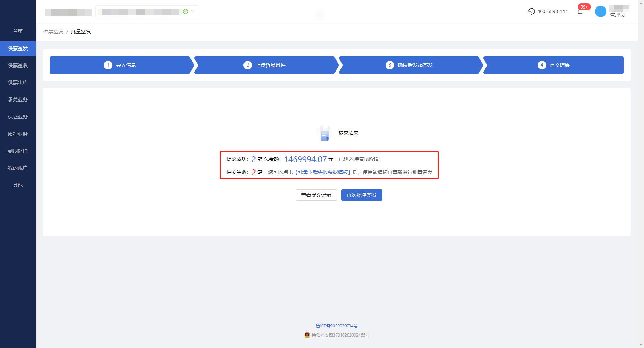Select 到期处理 in the sidebar
This screenshot has width=644, height=348.
(18, 151)
